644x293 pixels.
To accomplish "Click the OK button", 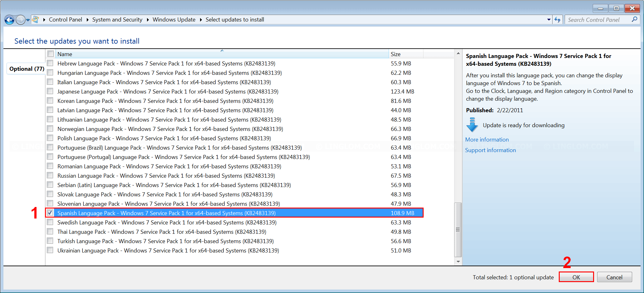I will pos(576,277).
